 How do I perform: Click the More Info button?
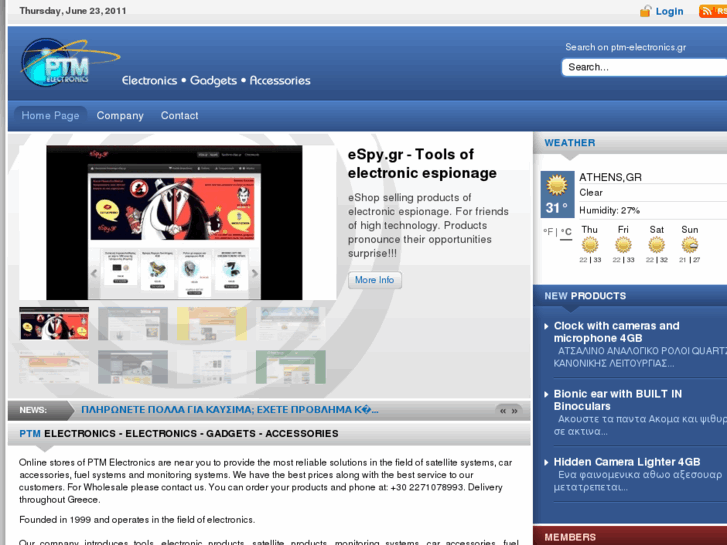pos(375,280)
